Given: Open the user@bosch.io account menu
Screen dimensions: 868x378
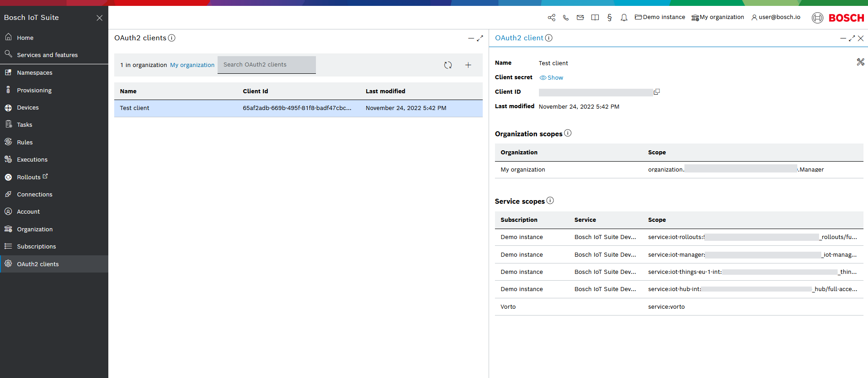Looking at the screenshot, I should 776,17.
